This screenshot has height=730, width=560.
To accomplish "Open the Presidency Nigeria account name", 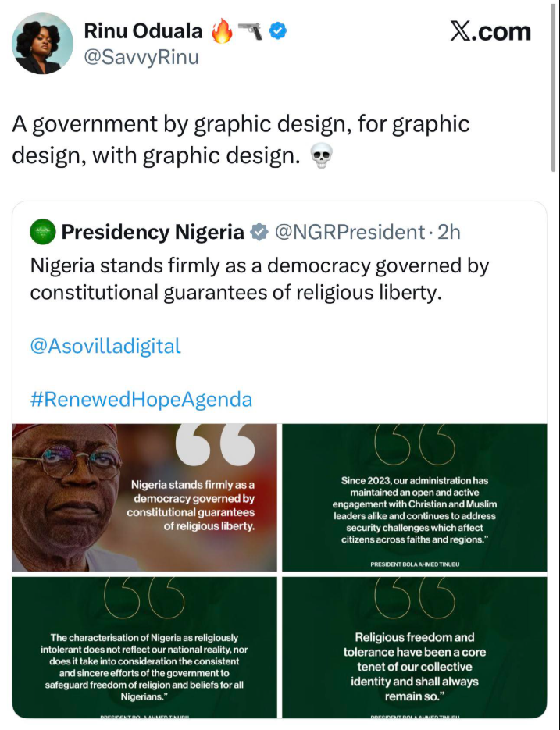I will click(152, 232).
